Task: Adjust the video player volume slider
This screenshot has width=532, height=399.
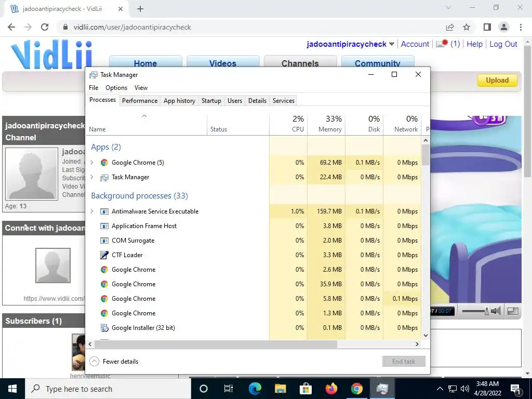Action: pos(475,311)
